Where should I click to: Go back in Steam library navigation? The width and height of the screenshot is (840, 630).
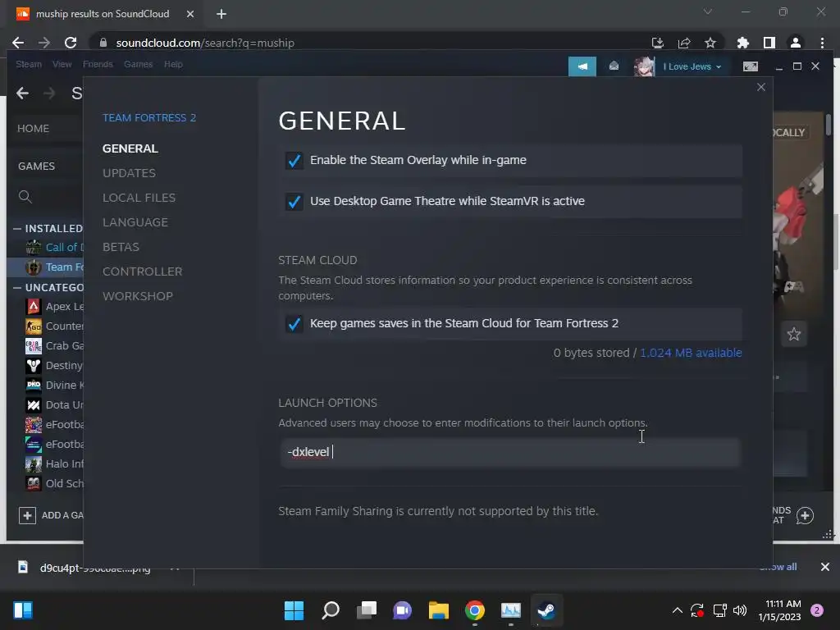click(x=22, y=94)
